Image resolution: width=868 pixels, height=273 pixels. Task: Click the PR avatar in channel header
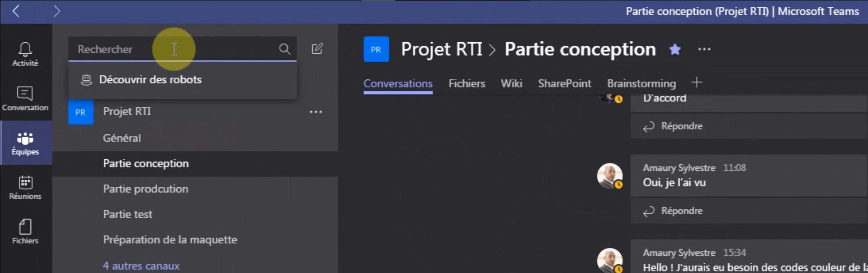(x=376, y=49)
